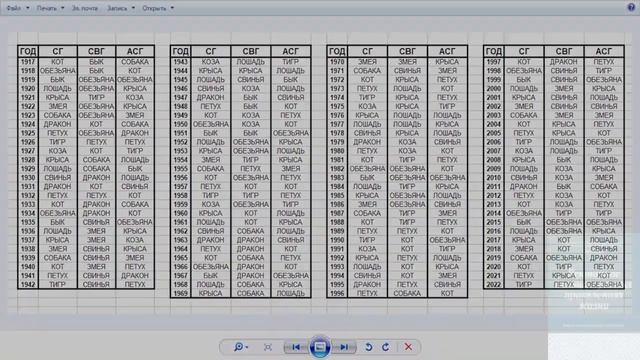Click the actual size fit icon
Image resolution: width=640 pixels, height=360 pixels.
(268, 347)
